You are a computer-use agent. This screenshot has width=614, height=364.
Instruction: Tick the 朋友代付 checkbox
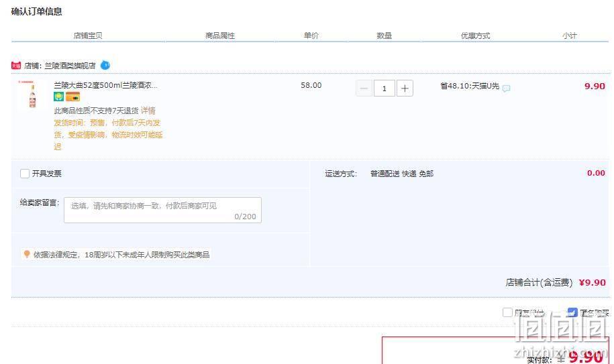tap(507, 312)
